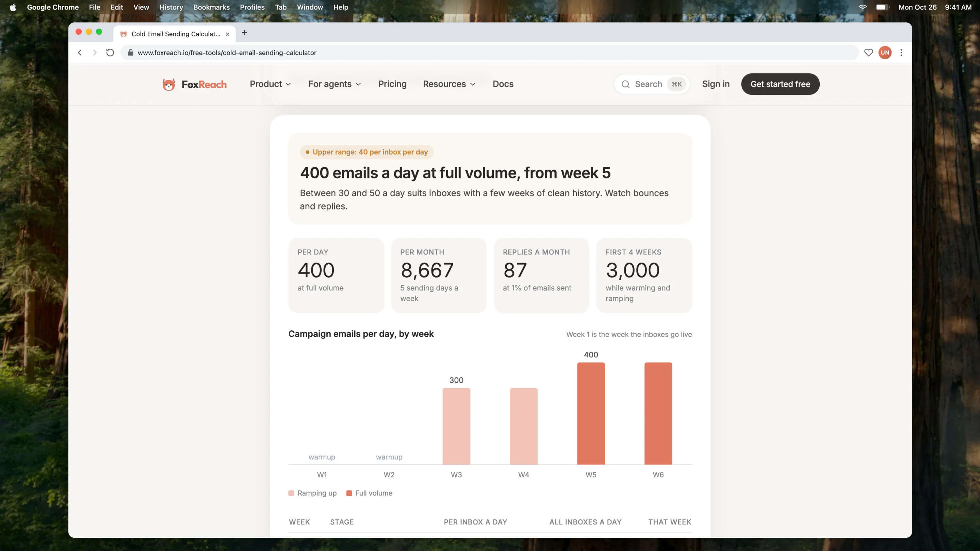Expand the For agents dropdown

[x=334, y=84]
